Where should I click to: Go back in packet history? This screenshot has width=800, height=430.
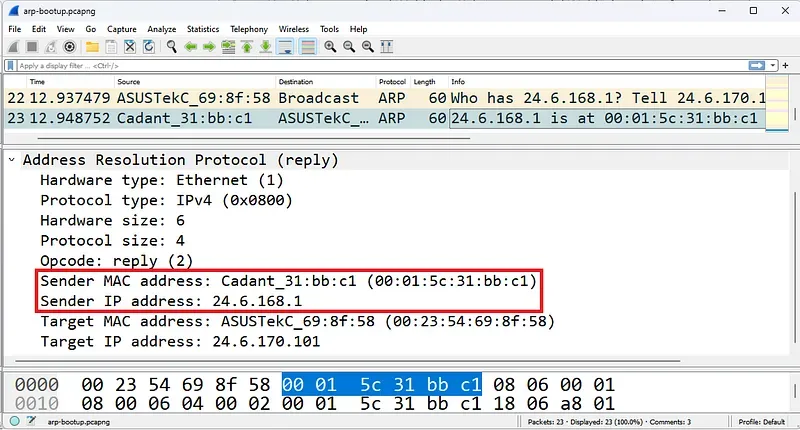click(x=190, y=47)
